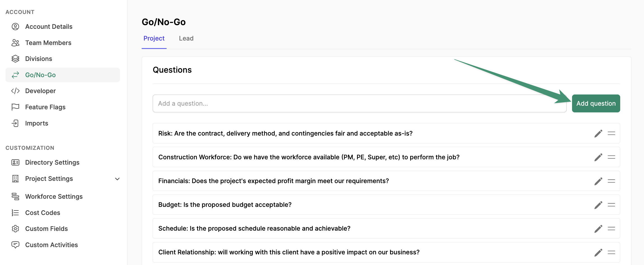Click the Divisions layers icon
The width and height of the screenshot is (644, 265).
click(15, 59)
